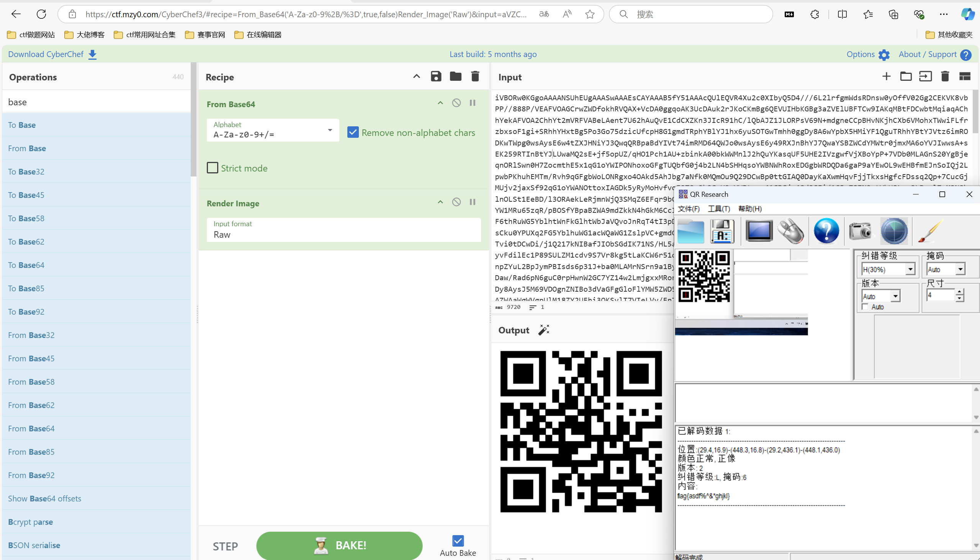Click browser refresh icon
The image size is (980, 560).
click(x=41, y=14)
